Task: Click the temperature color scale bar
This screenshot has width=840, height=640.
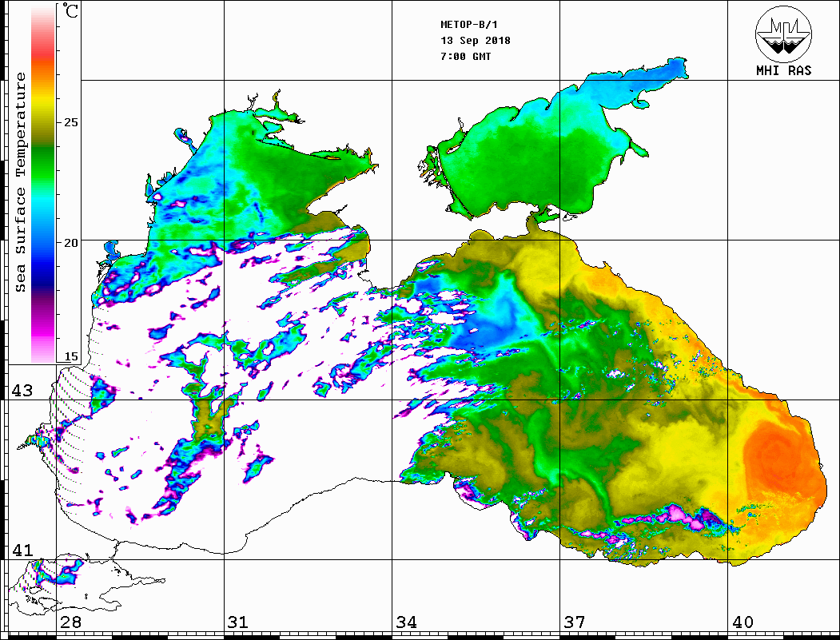Action: pyautogui.click(x=43, y=184)
